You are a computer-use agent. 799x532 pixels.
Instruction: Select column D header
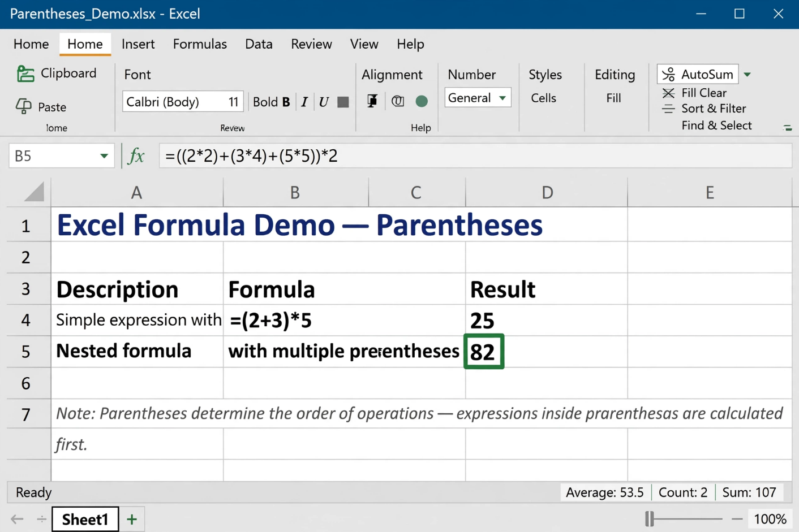(x=547, y=192)
